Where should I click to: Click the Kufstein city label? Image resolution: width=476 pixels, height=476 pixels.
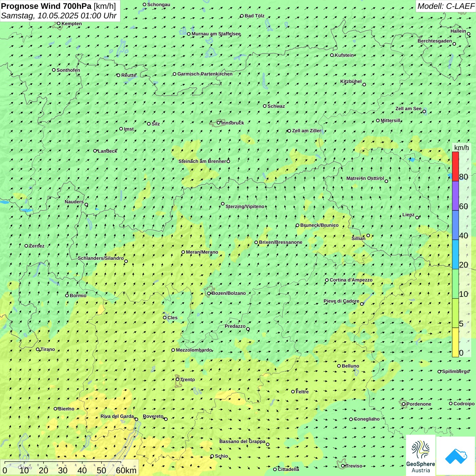[344, 55]
